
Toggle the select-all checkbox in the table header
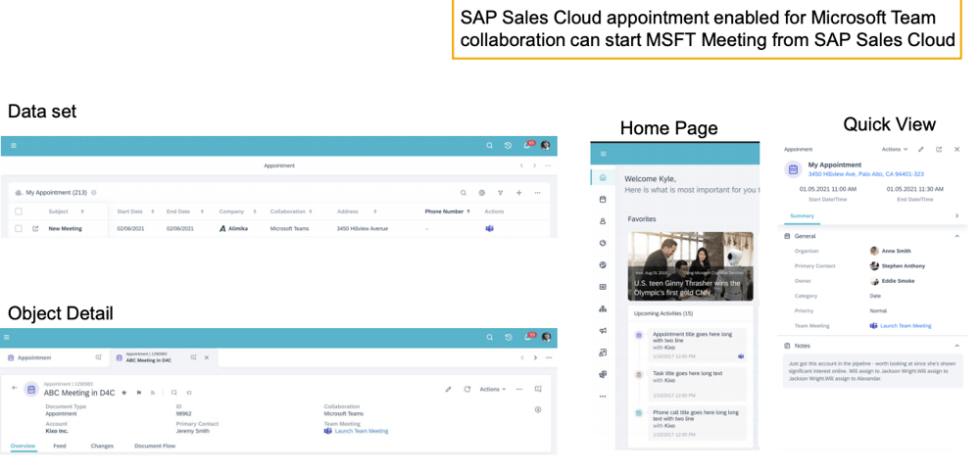click(18, 212)
